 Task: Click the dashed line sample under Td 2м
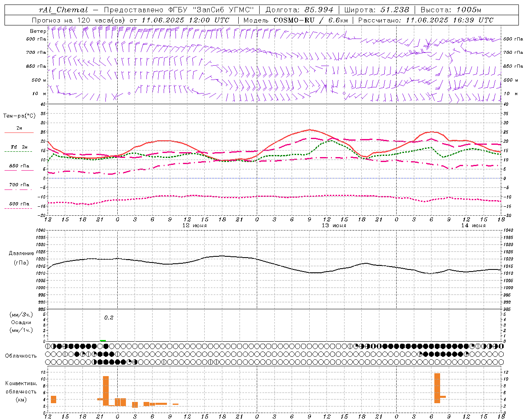coord(18,152)
